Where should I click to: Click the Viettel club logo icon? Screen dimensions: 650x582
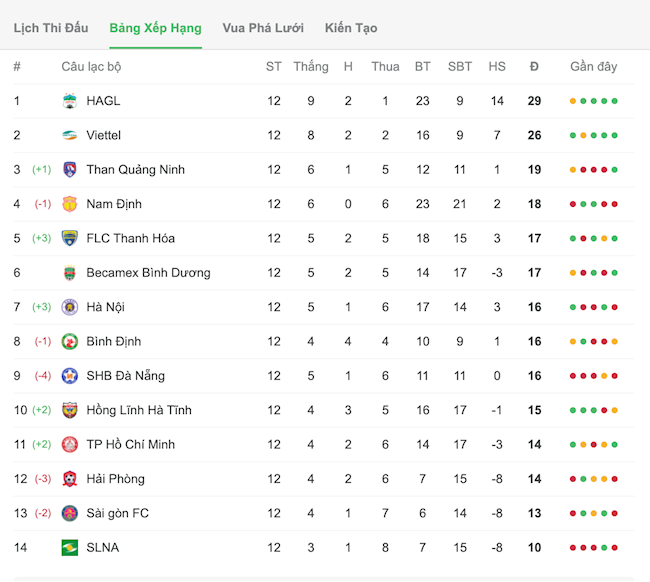[x=70, y=135]
